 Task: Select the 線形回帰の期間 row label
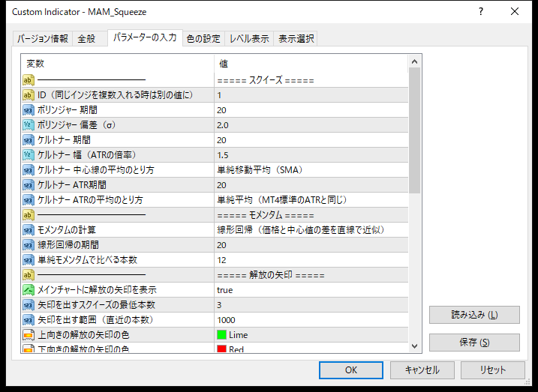[68, 245]
